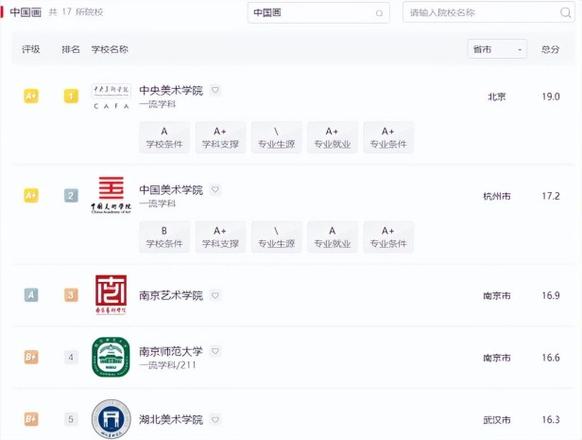Toggle the heart next to 南京师范大学

coord(215,351)
